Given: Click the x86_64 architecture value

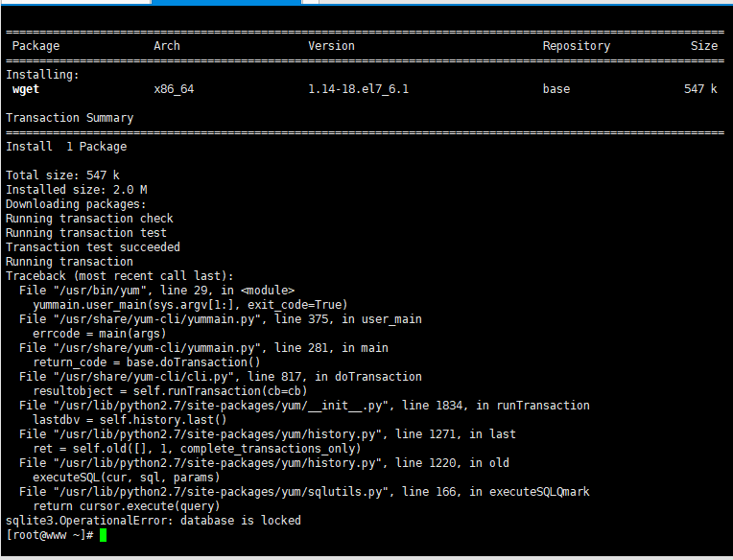Looking at the screenshot, I should pos(174,89).
